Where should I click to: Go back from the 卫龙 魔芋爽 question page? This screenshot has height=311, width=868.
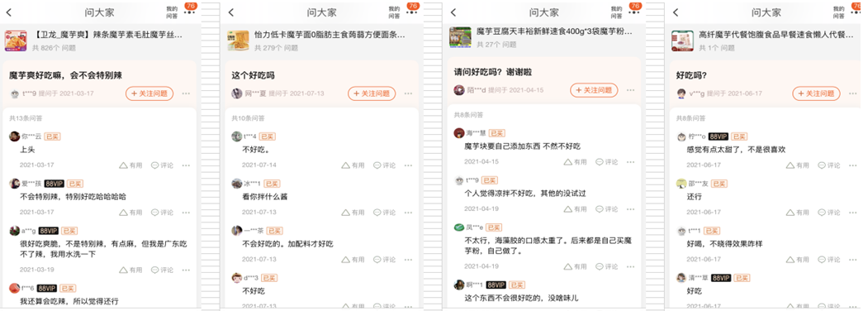(9, 12)
